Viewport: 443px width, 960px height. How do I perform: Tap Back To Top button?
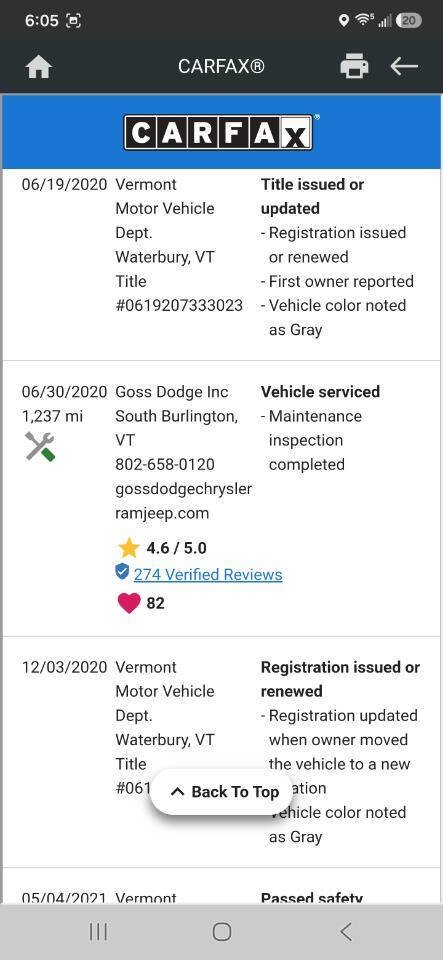click(x=223, y=792)
